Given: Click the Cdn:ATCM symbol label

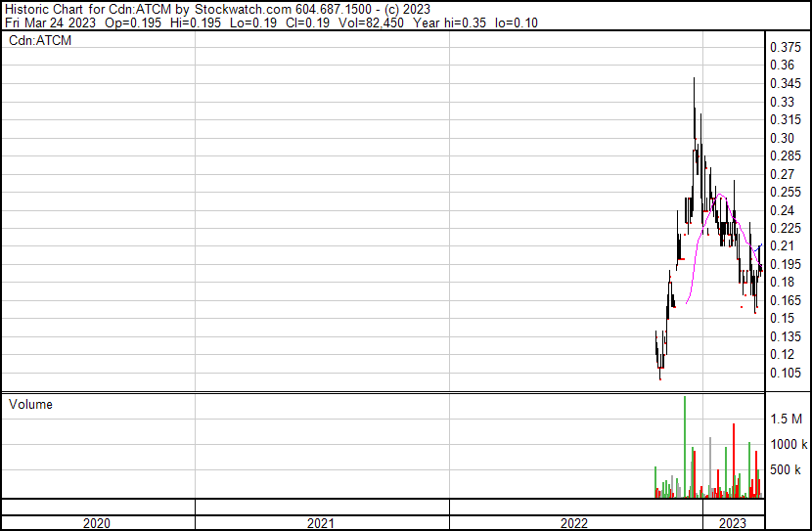Looking at the screenshot, I should pos(40,41).
